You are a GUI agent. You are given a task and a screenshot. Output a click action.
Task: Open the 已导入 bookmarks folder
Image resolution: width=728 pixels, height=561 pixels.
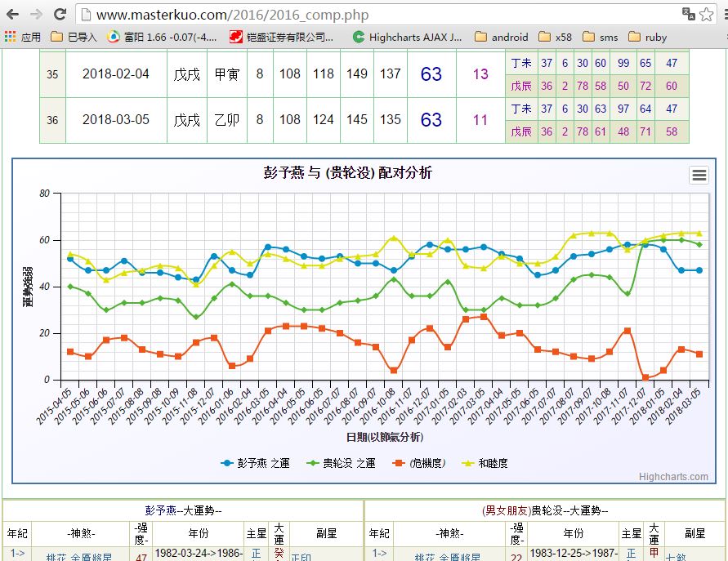(x=69, y=37)
